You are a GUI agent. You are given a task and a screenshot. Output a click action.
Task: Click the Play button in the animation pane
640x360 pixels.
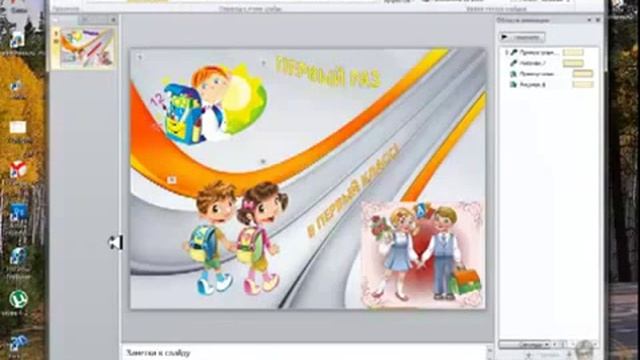[x=522, y=37]
